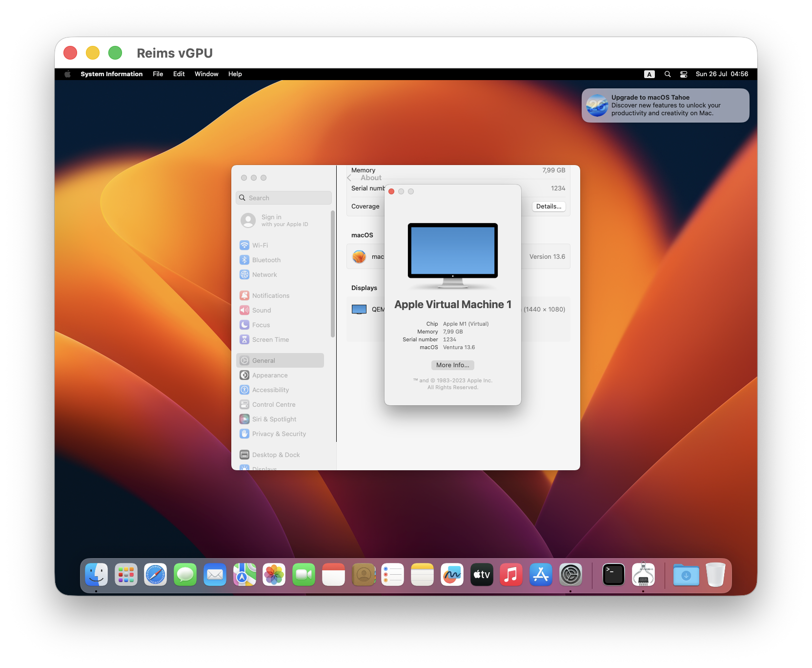Viewport: 812px width, 668px height.
Task: Open Messages app in dock
Action: click(185, 575)
